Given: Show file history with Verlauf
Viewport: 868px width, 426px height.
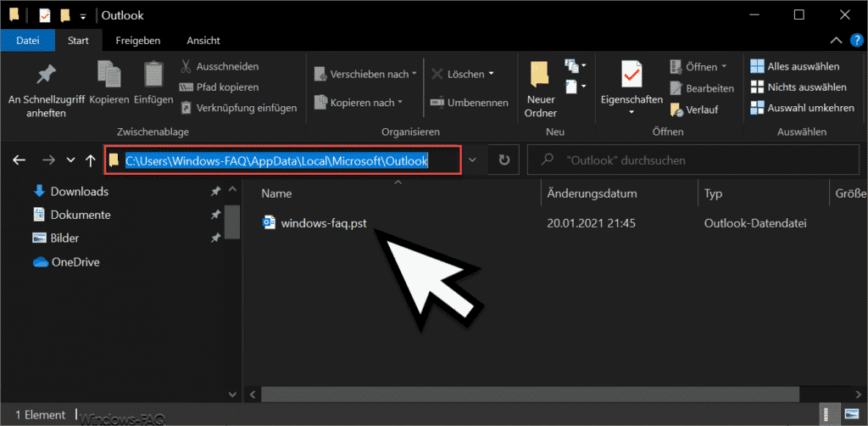Looking at the screenshot, I should (x=694, y=109).
